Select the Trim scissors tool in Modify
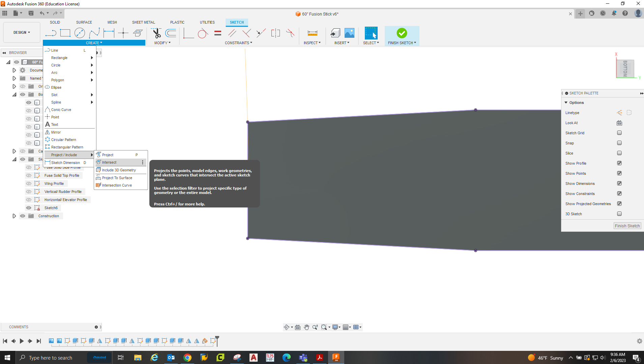This screenshot has height=364, width=644. pos(156,33)
